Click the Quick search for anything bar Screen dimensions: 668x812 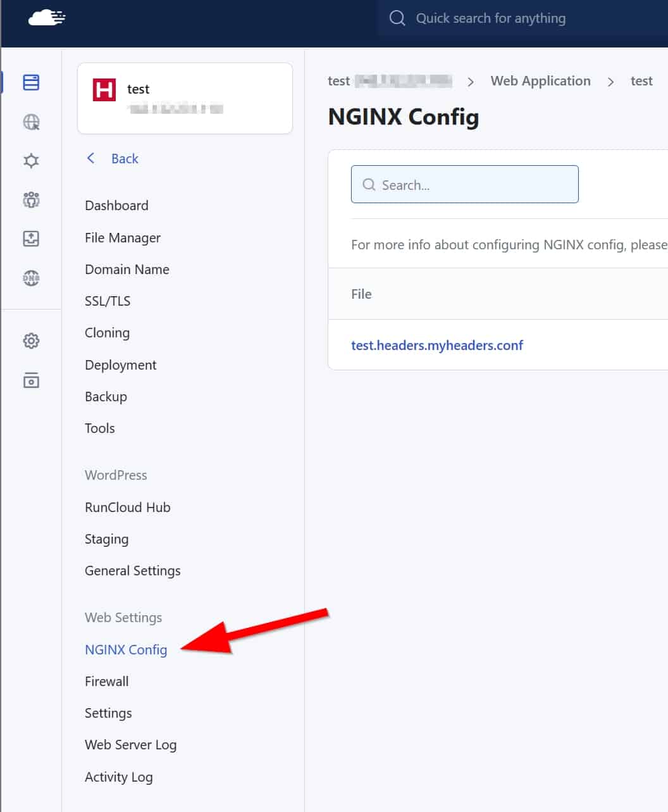[490, 18]
